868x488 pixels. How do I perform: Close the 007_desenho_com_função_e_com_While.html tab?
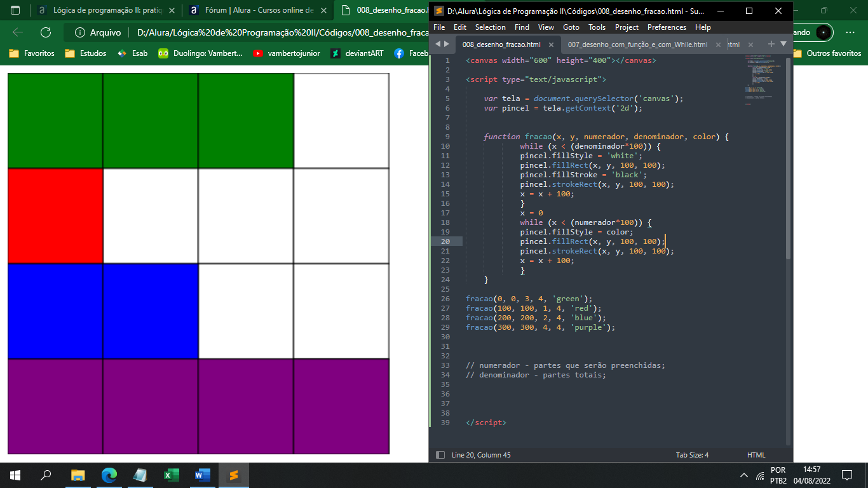[x=719, y=44]
